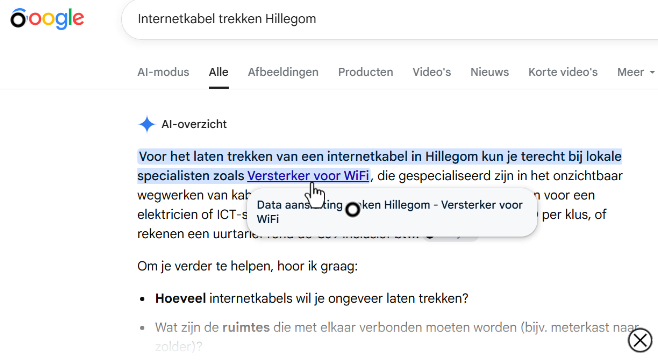658x360 pixels.
Task: Click the 'Wat zijn de ruimtes' bullet text
Action: [397, 337]
